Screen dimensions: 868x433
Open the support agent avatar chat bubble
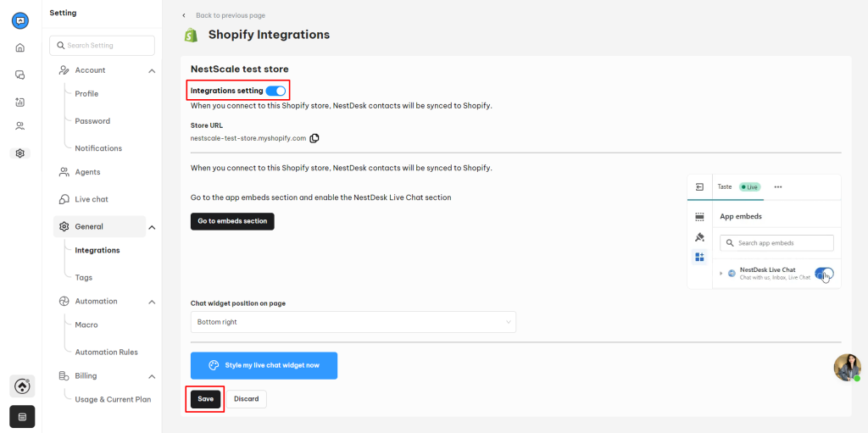[x=848, y=368]
